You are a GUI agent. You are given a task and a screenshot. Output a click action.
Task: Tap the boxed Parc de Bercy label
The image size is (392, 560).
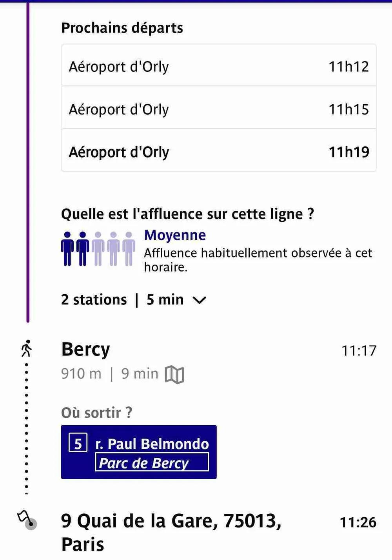coord(152,463)
